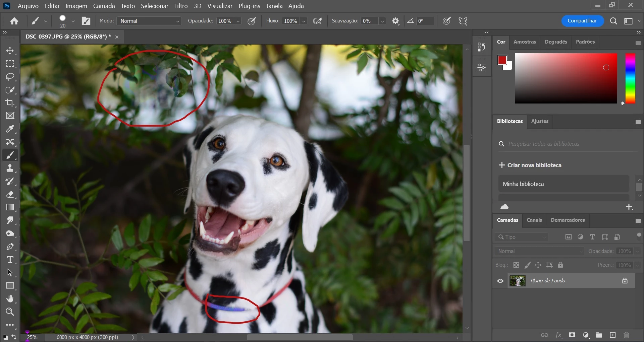Select the Rectangular Marquee tool

pyautogui.click(x=10, y=64)
